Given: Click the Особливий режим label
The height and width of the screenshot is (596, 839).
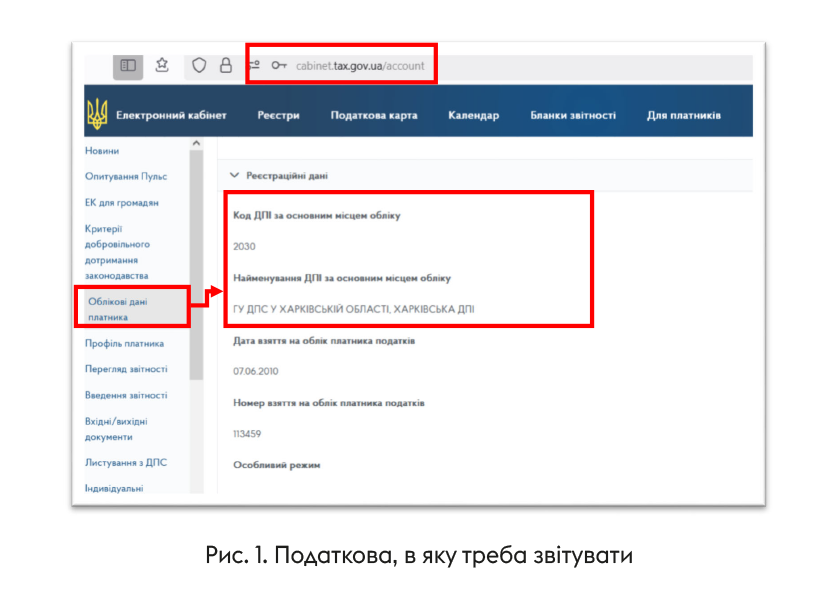Looking at the screenshot, I should pos(277,465).
